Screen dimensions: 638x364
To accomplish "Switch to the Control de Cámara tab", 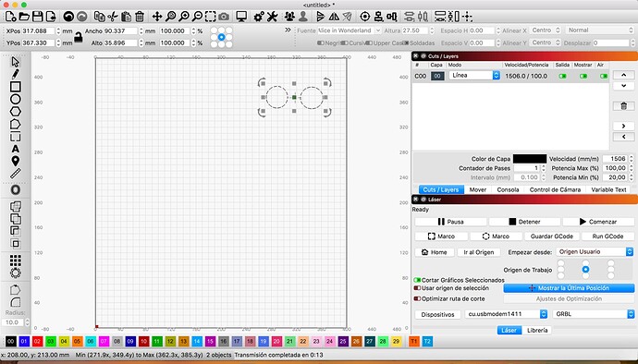I will click(555, 189).
